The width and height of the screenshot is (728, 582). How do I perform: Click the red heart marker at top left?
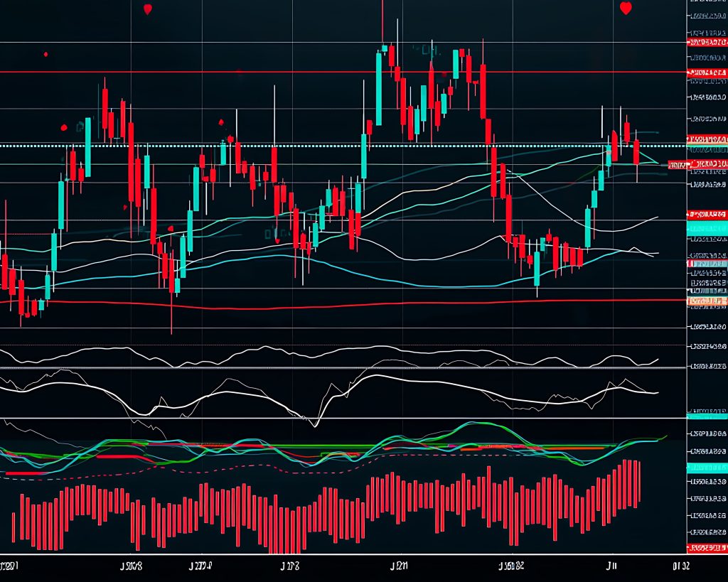pos(147,9)
